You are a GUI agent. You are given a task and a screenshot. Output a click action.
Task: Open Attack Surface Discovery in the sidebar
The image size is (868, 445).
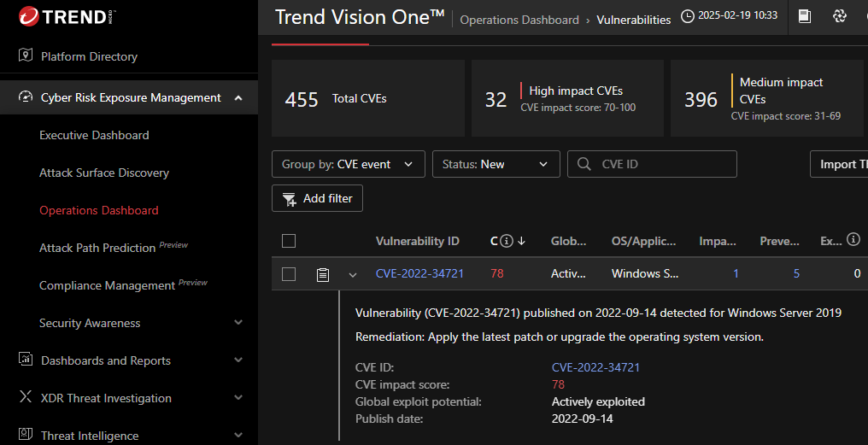point(104,173)
